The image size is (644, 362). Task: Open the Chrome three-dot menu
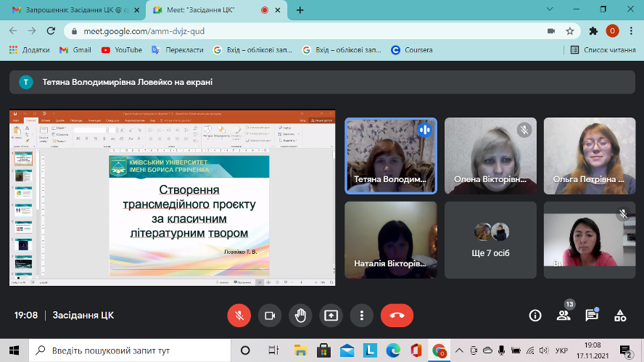click(631, 30)
